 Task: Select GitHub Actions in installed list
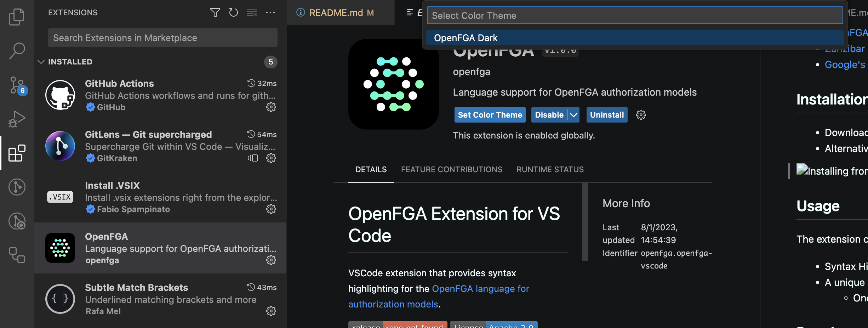[160, 95]
